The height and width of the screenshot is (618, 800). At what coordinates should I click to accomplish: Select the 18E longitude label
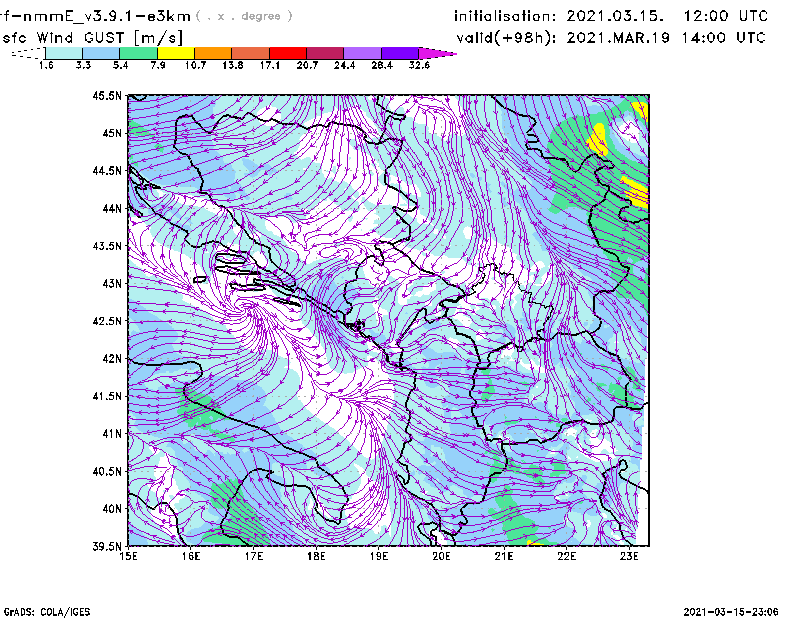316,556
